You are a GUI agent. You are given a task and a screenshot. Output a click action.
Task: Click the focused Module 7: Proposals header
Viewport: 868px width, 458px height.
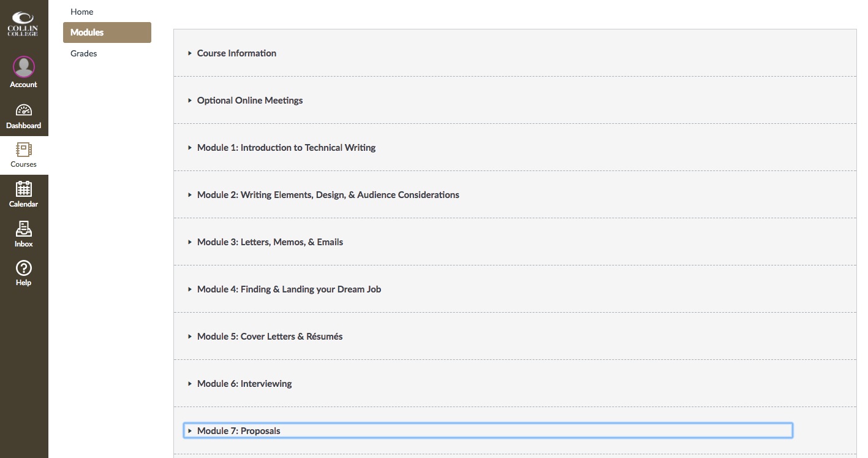[x=487, y=431]
